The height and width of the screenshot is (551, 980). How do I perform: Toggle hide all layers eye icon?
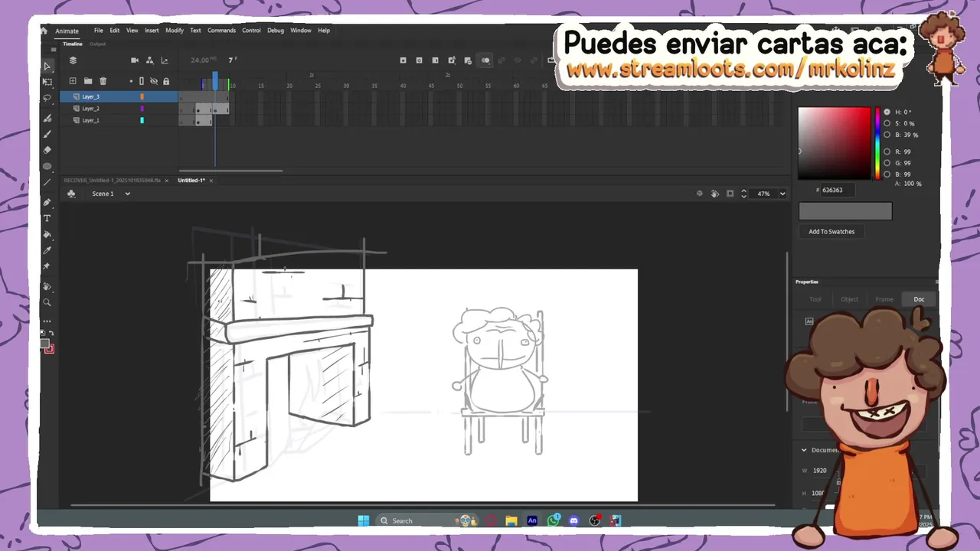click(154, 81)
